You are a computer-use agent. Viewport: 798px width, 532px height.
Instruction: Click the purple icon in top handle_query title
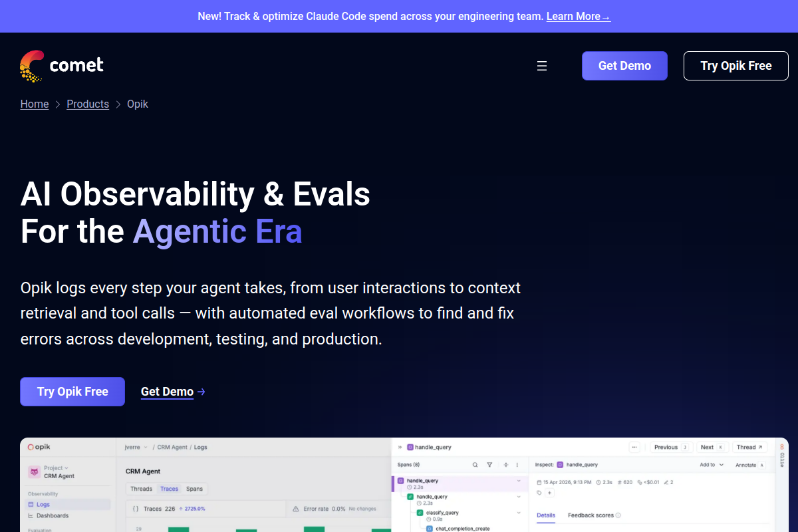pyautogui.click(x=410, y=448)
